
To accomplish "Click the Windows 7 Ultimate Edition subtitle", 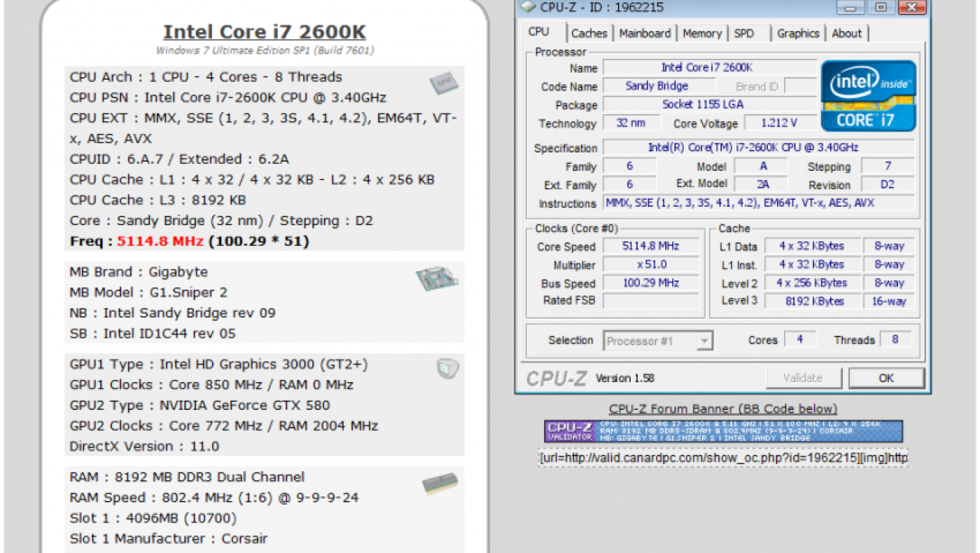I will tap(265, 51).
